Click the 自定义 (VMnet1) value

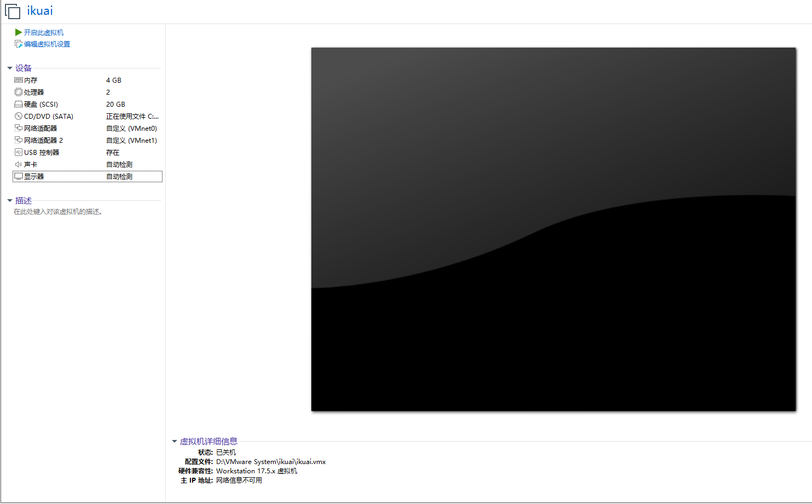pyautogui.click(x=132, y=140)
